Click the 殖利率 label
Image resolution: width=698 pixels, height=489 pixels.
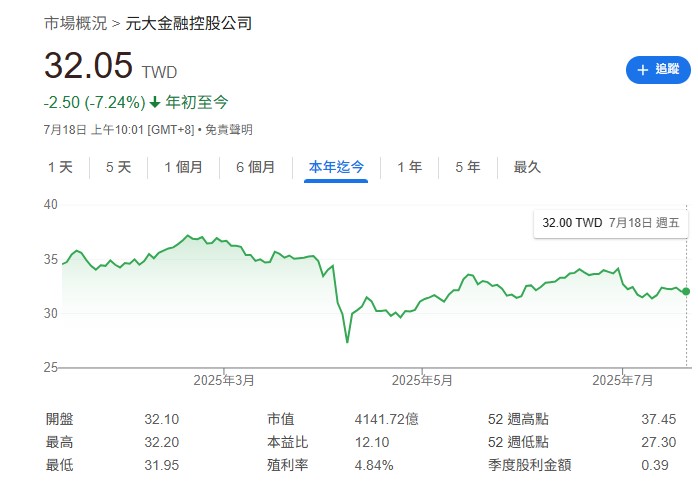(x=288, y=465)
